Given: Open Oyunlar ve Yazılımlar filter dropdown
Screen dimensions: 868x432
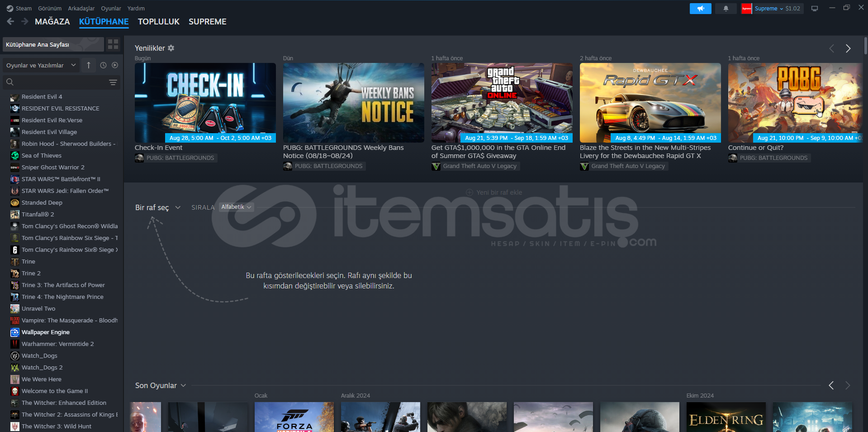Looking at the screenshot, I should pyautogui.click(x=41, y=65).
